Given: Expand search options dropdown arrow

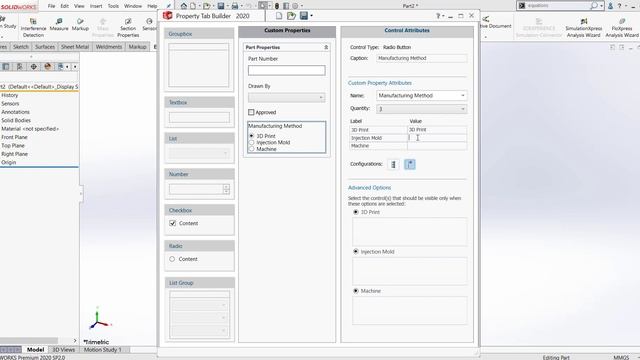Looking at the screenshot, I should pos(601,6).
